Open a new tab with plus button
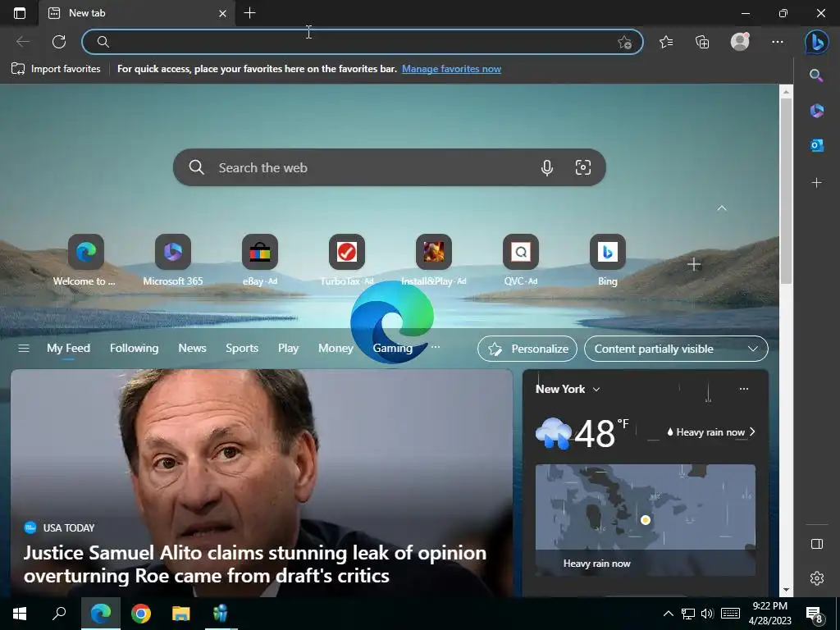840x630 pixels. tap(249, 13)
